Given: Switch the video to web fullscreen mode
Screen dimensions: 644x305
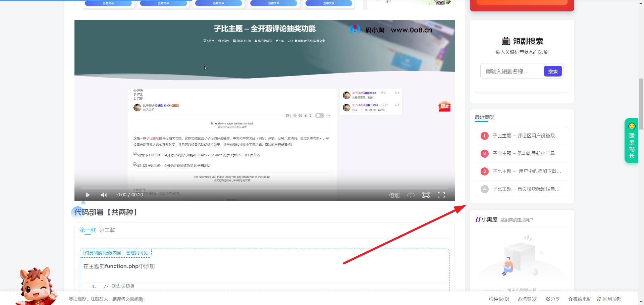Looking at the screenshot, I should click(x=426, y=195).
